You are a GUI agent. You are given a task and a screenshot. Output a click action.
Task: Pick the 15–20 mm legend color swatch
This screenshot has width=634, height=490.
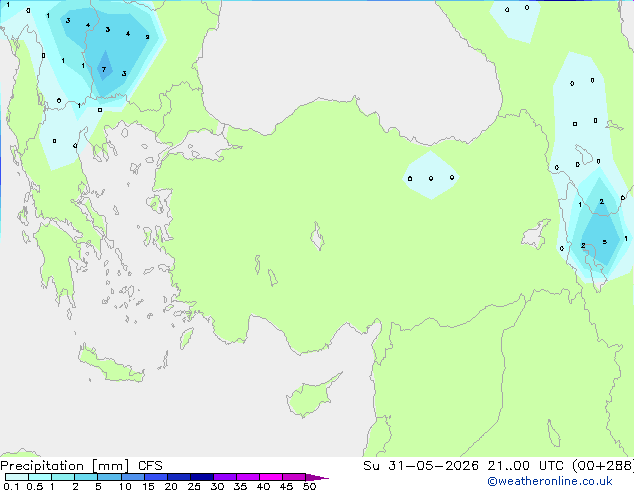tap(155, 477)
